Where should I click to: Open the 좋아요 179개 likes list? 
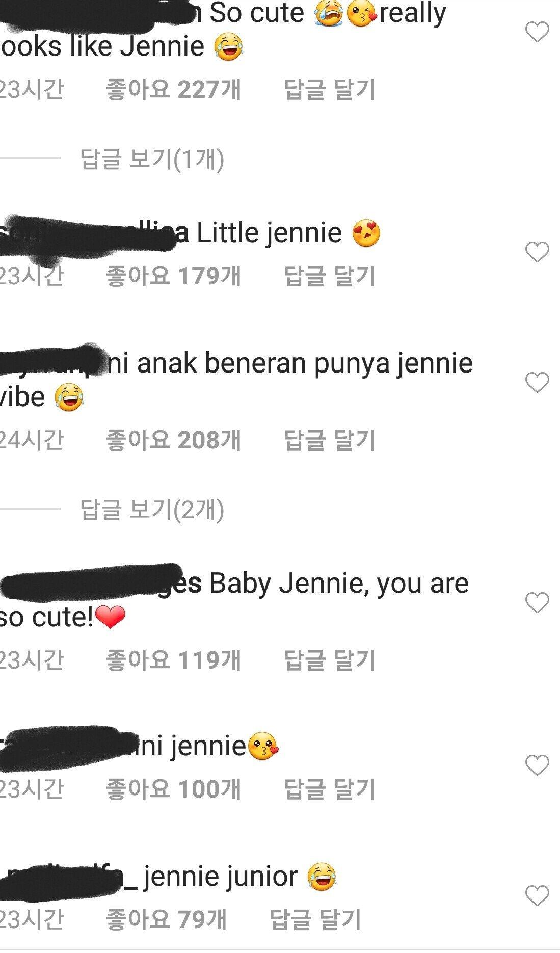coord(173,276)
